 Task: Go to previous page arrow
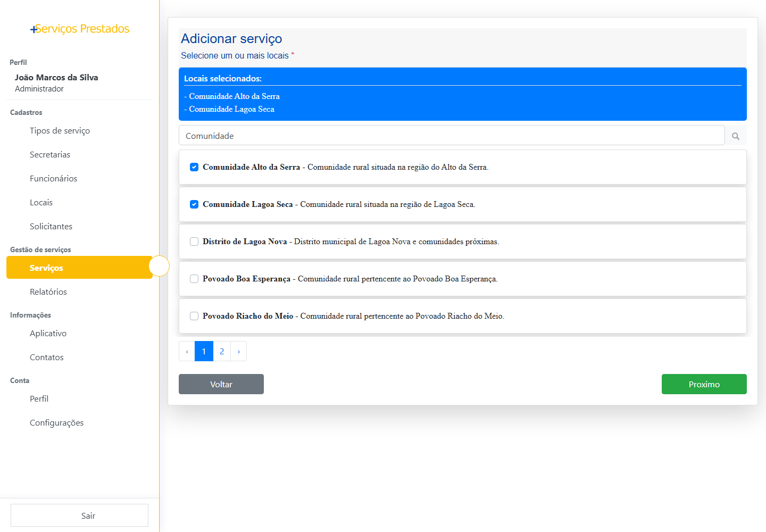pyautogui.click(x=187, y=351)
